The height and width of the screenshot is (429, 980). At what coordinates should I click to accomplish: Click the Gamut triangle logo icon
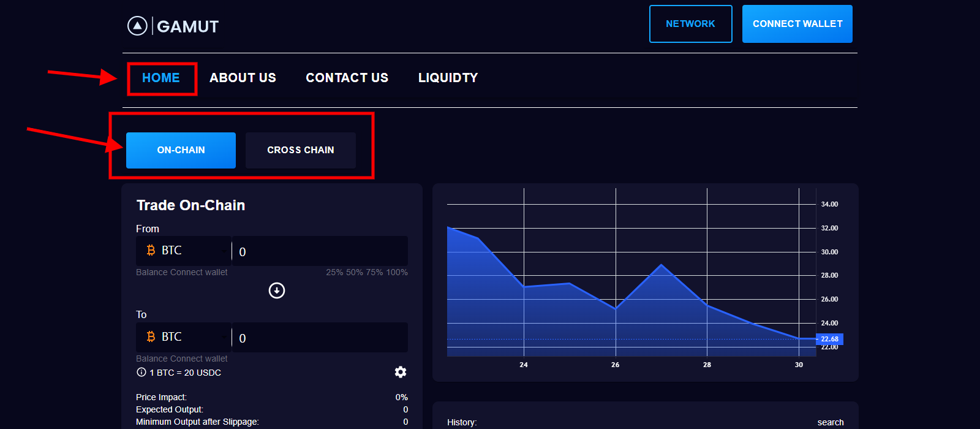click(x=137, y=26)
